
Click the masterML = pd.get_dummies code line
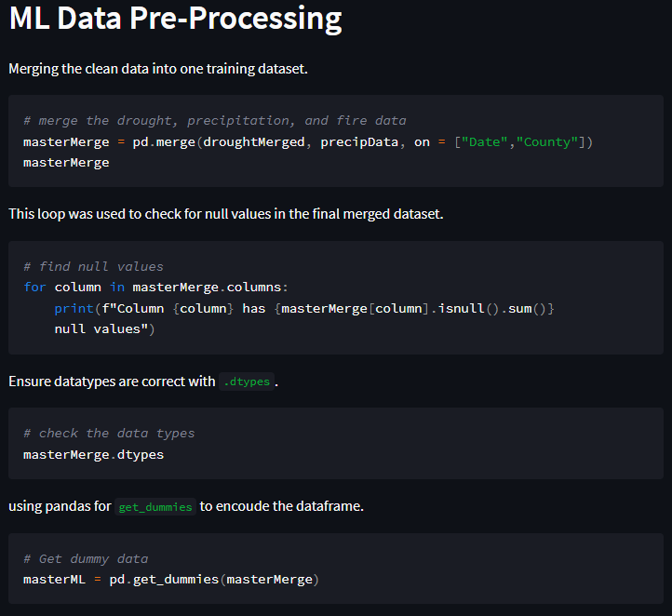click(x=171, y=580)
